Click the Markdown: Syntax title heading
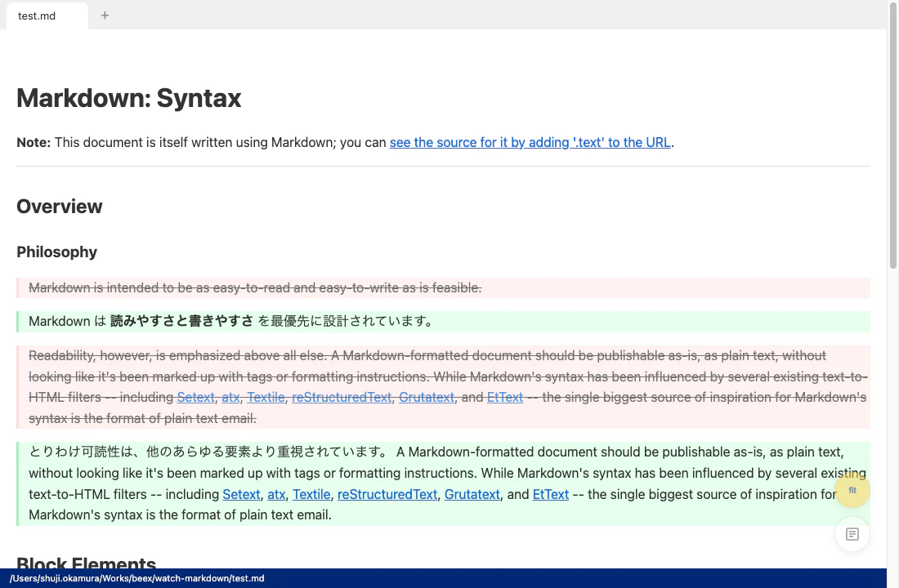Image resolution: width=899 pixels, height=588 pixels. [x=128, y=98]
